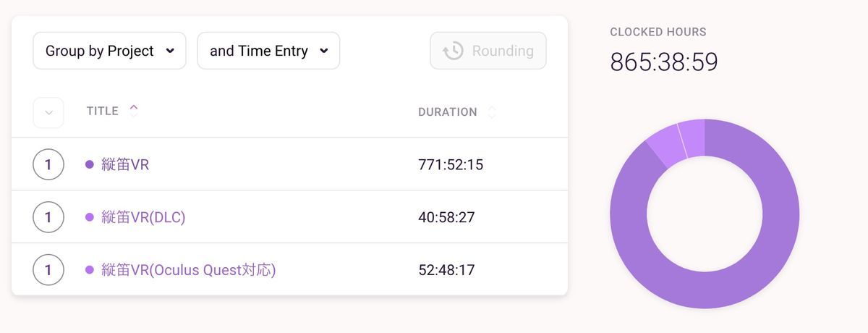The width and height of the screenshot is (868, 333).
Task: Sort by Title column header
Action: click(x=102, y=111)
